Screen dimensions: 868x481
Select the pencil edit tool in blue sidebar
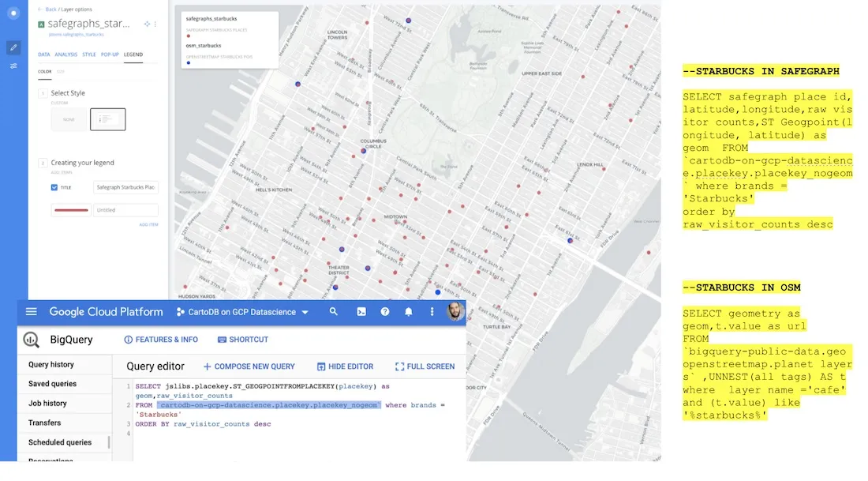pos(13,47)
